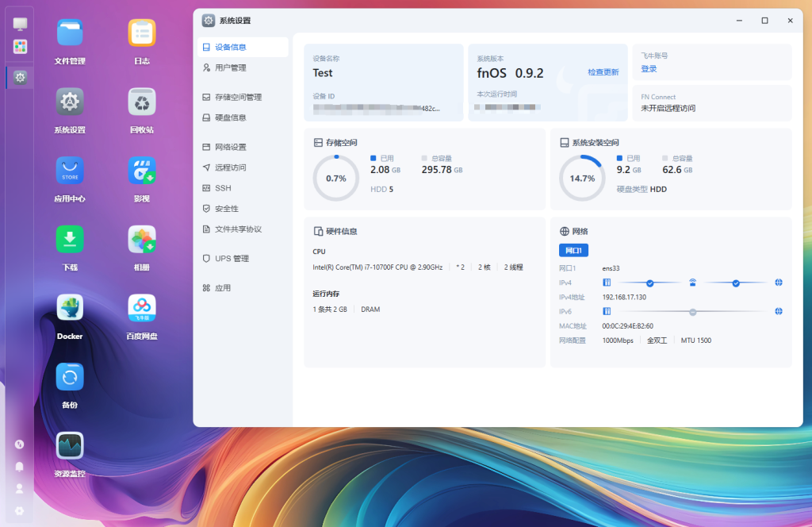Open the 日志 log app icon

(142, 33)
